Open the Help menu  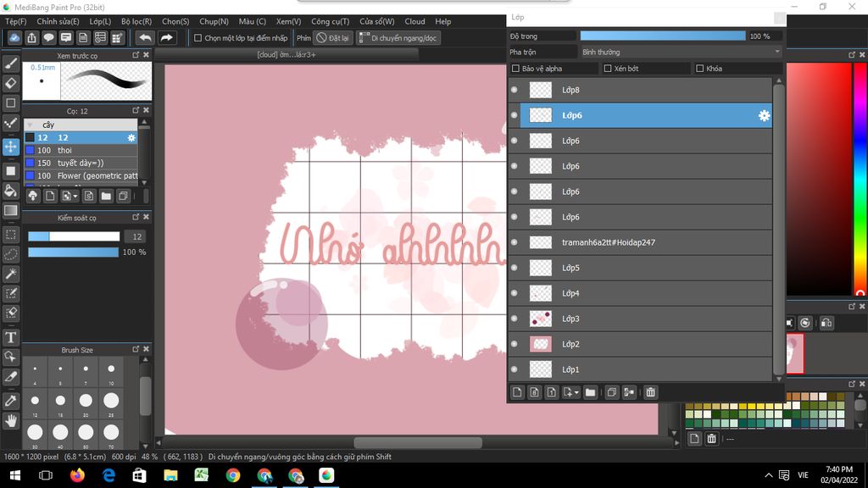point(442,21)
